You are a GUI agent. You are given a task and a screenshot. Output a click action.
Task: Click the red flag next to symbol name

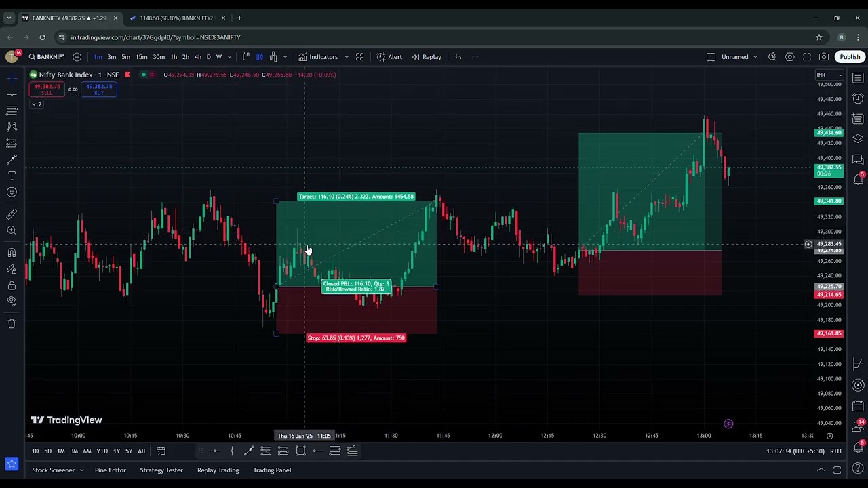127,75
